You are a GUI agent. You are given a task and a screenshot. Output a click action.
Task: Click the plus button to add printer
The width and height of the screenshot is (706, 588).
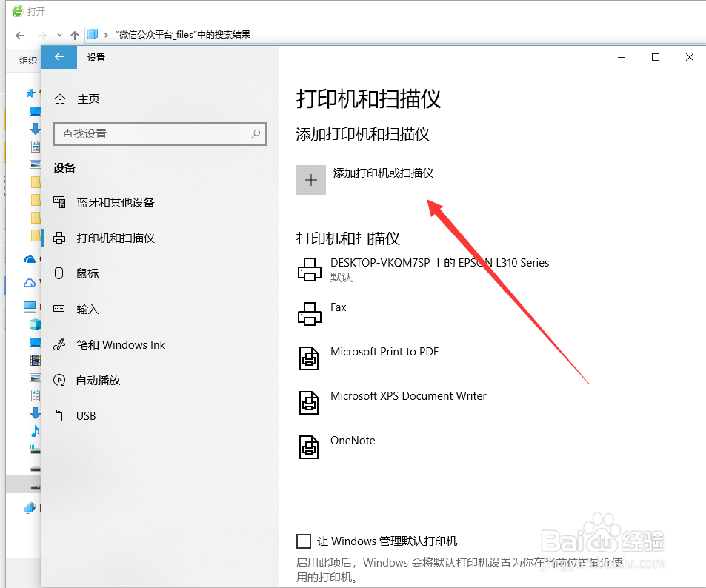coord(310,180)
